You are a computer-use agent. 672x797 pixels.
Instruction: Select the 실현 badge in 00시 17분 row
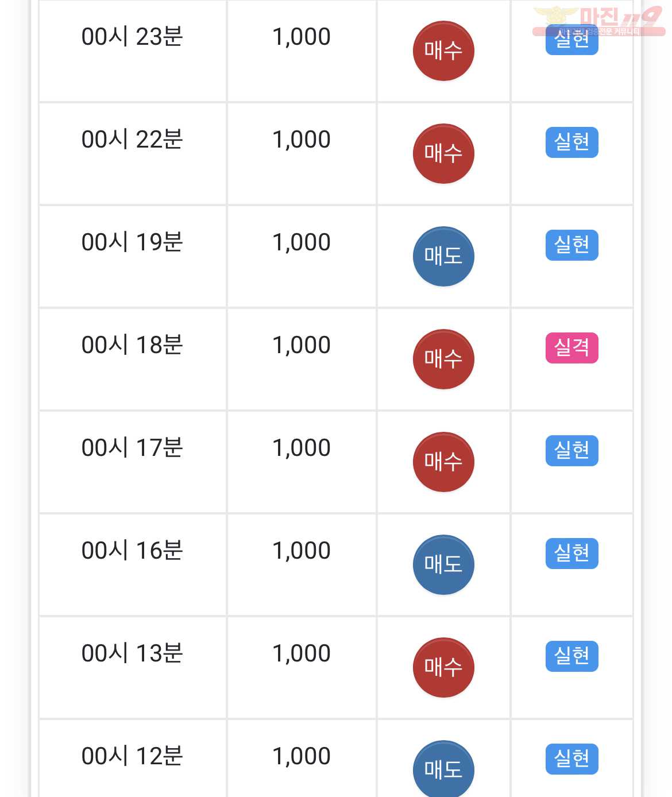(x=572, y=451)
